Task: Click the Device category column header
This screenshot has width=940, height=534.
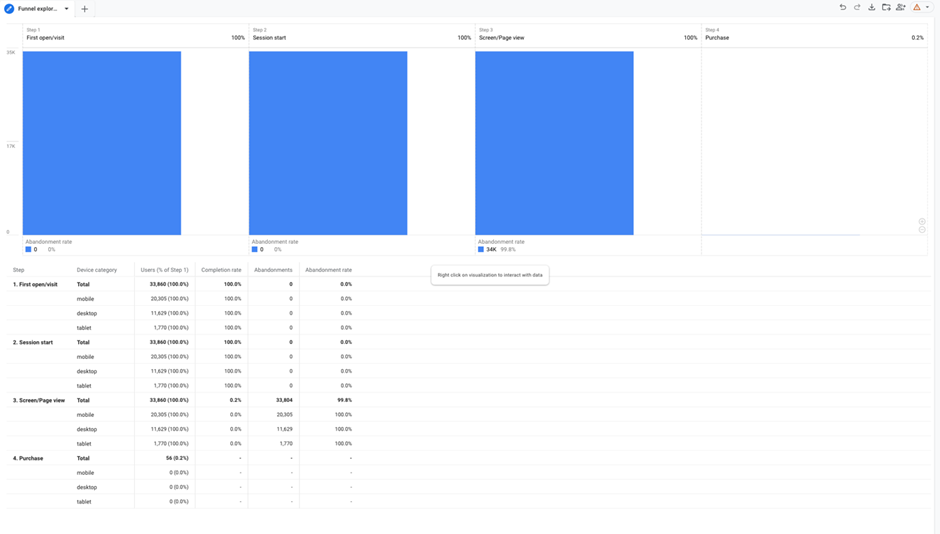Action: click(x=97, y=270)
